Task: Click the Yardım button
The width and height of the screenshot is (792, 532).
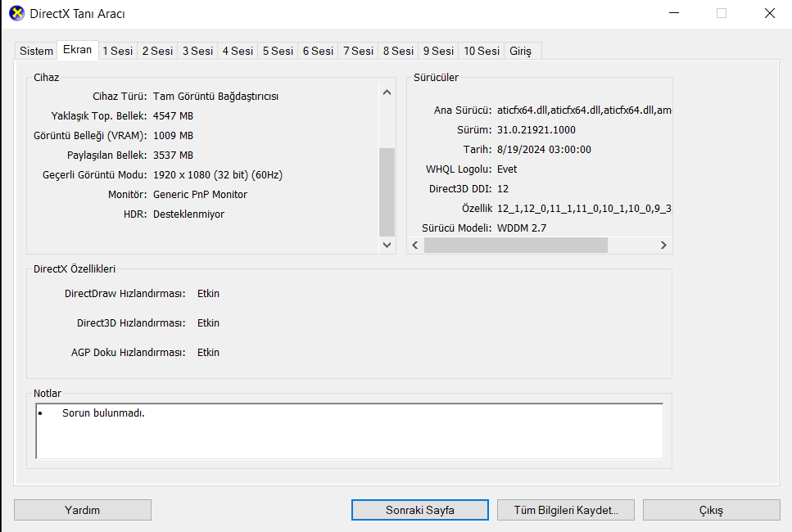Action: [83, 510]
